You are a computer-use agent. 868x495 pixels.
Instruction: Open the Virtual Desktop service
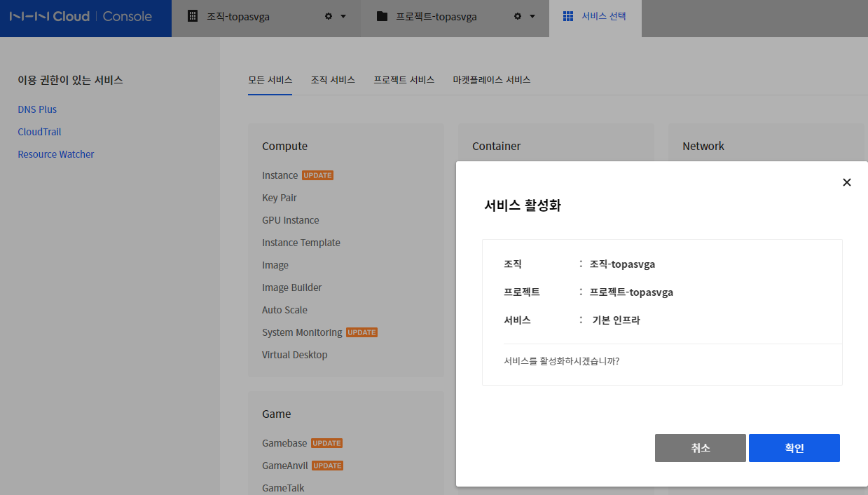click(295, 355)
